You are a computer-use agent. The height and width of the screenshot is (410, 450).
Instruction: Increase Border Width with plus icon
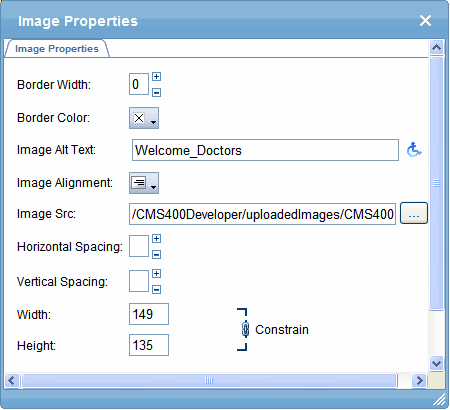[x=156, y=77]
